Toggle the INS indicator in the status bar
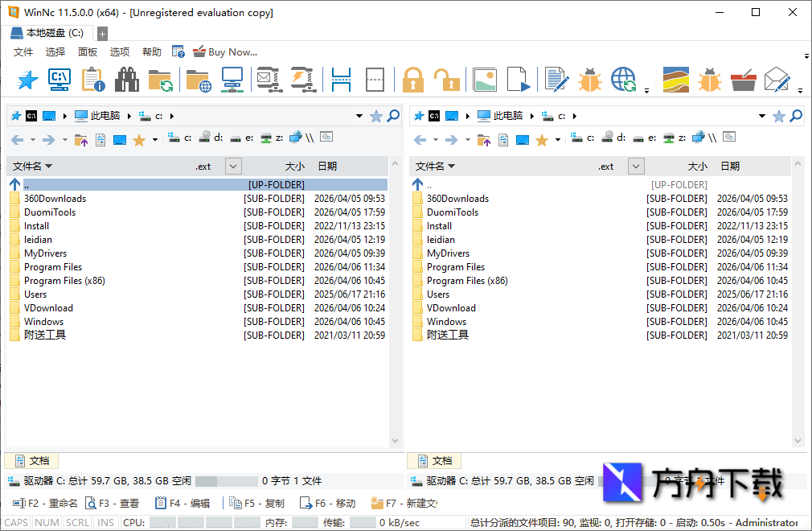 (x=105, y=522)
